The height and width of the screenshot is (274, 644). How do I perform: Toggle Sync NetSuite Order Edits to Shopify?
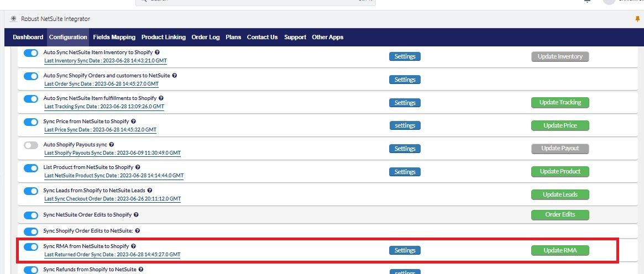click(31, 215)
